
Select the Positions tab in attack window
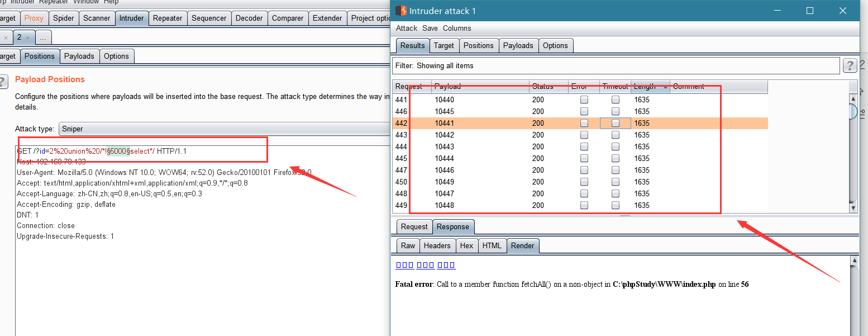pyautogui.click(x=479, y=45)
